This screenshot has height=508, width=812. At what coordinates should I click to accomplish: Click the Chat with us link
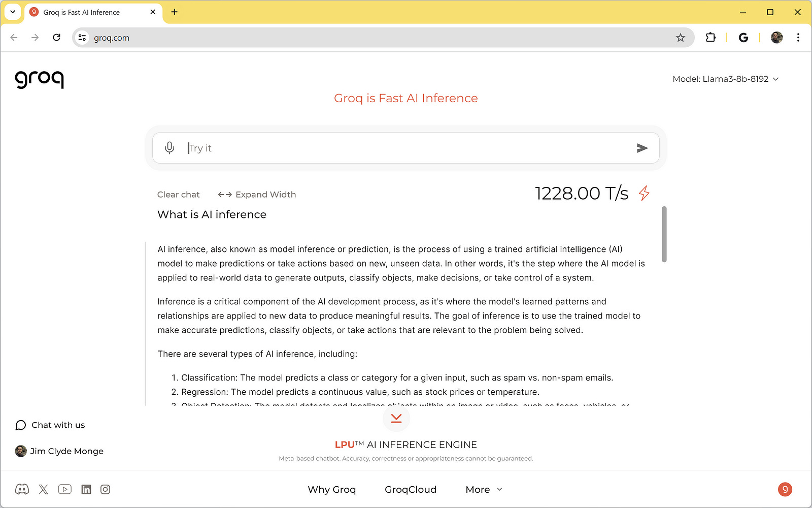(58, 425)
